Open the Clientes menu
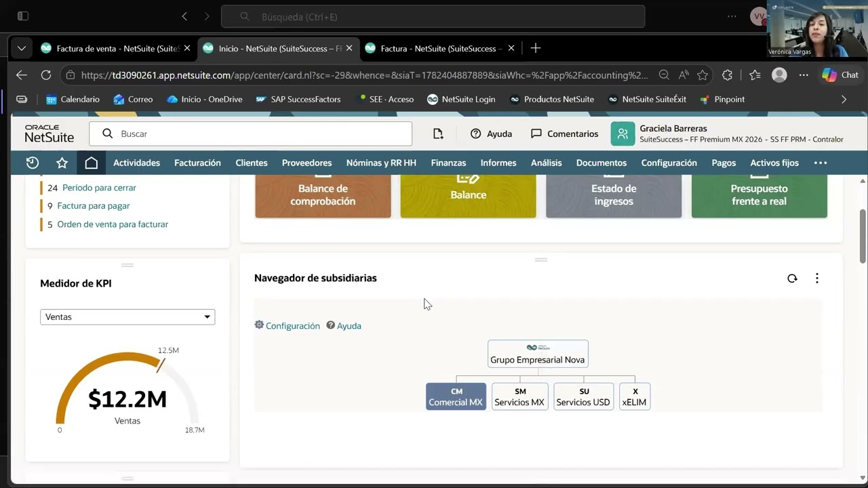This screenshot has width=868, height=488. point(252,163)
